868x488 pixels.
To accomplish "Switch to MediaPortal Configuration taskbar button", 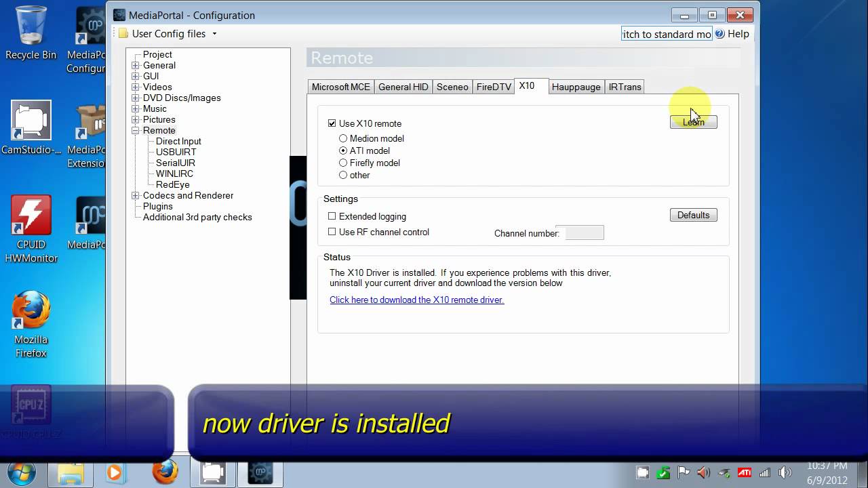I will coord(260,472).
